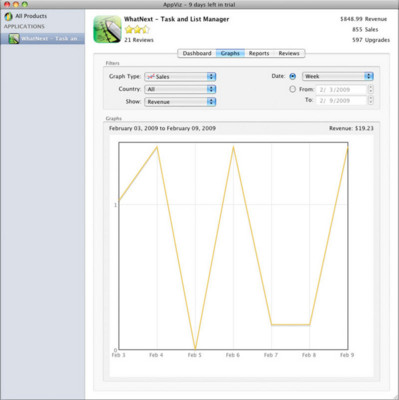This screenshot has height=400, width=399.
Task: Open the Country dropdown
Action: click(180, 89)
